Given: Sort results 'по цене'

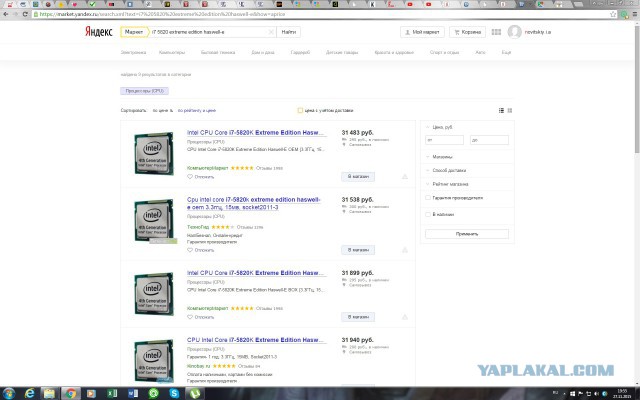Looking at the screenshot, I should (163, 110).
